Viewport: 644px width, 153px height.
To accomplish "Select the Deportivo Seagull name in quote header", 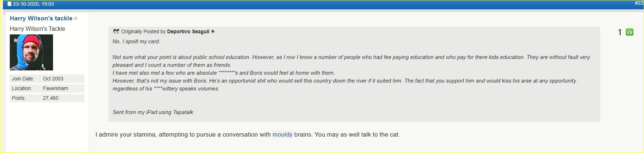I will (x=188, y=31).
